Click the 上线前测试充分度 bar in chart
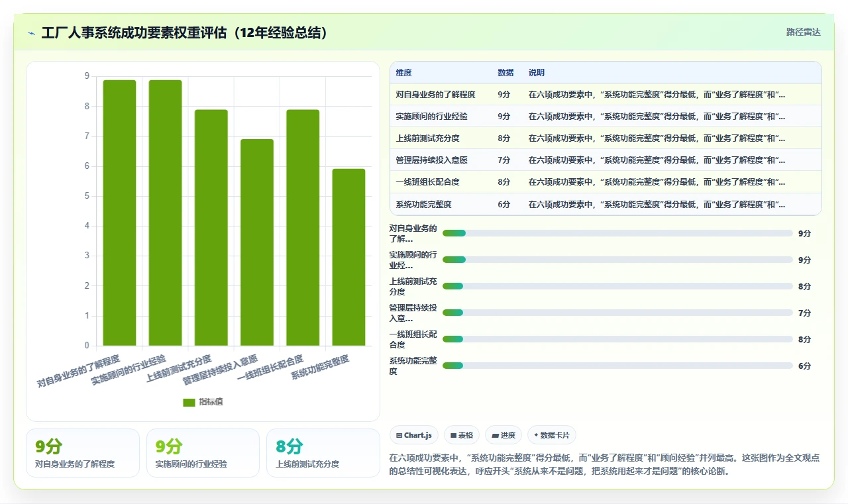 211,228
